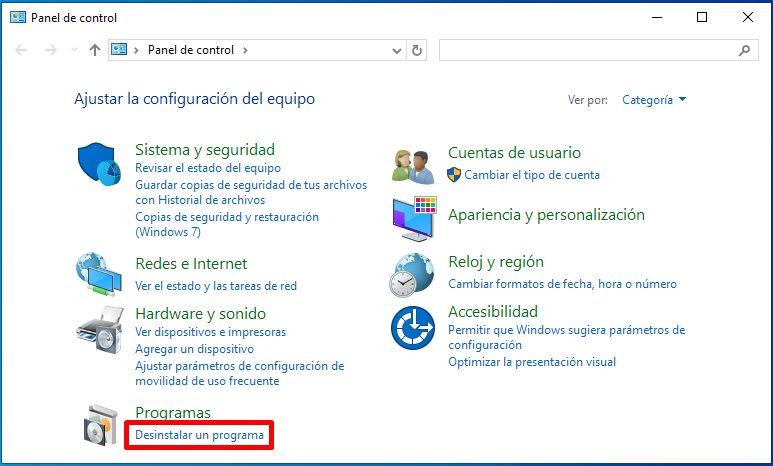Expand chevron after Panel de control breadcrumb
The width and height of the screenshot is (773, 466).
click(245, 50)
